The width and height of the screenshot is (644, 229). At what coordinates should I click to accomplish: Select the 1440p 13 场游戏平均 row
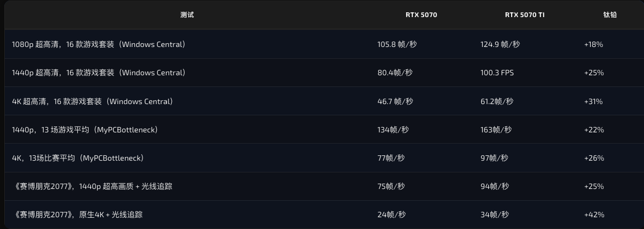click(322, 129)
